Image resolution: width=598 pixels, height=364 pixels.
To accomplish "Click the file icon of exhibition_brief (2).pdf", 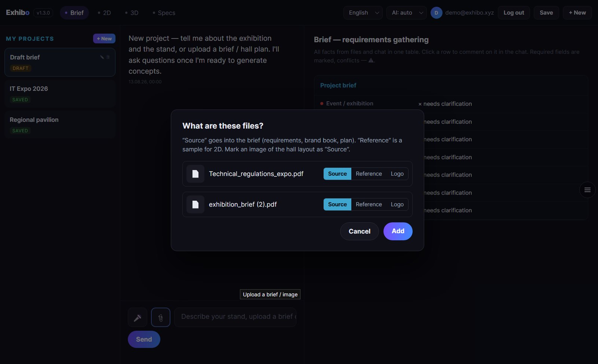I will 195,204.
